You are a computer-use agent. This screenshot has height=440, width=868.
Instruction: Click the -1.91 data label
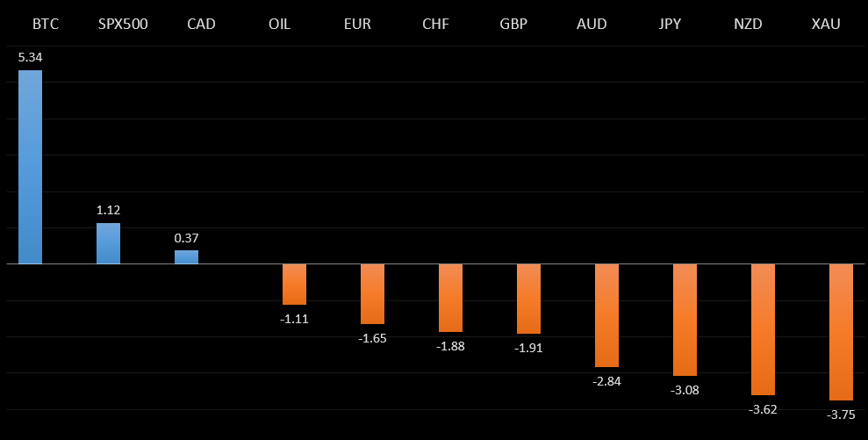pos(528,348)
